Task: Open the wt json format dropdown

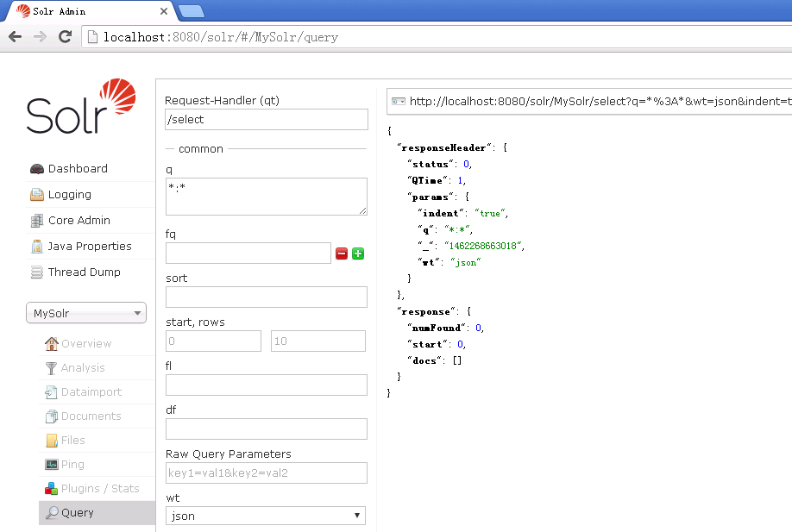Action: 266,516
